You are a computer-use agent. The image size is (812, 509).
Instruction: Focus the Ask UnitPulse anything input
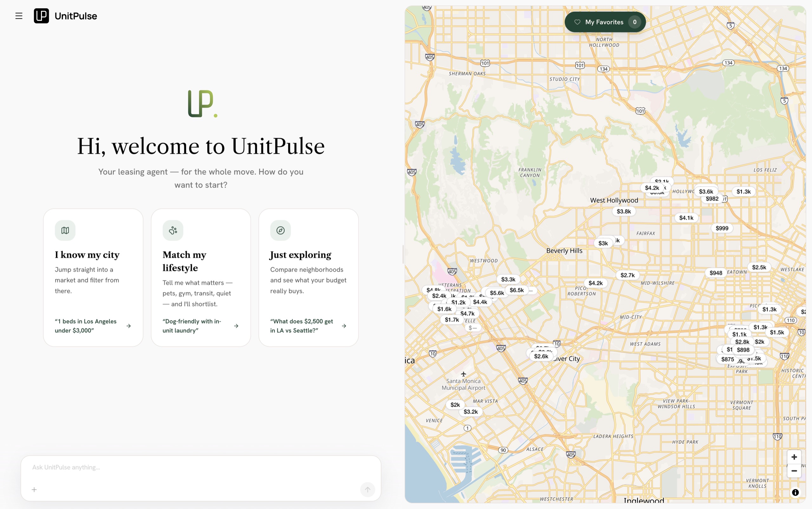(x=201, y=467)
